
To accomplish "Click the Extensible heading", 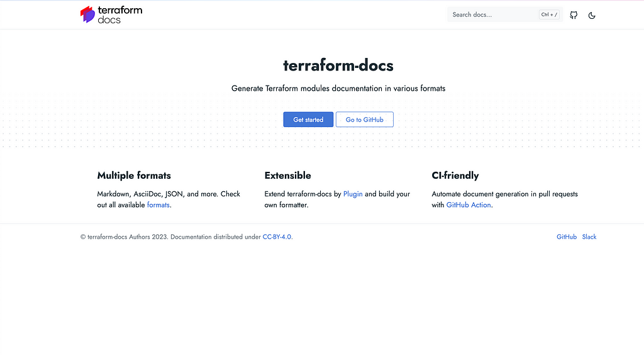I will click(287, 176).
